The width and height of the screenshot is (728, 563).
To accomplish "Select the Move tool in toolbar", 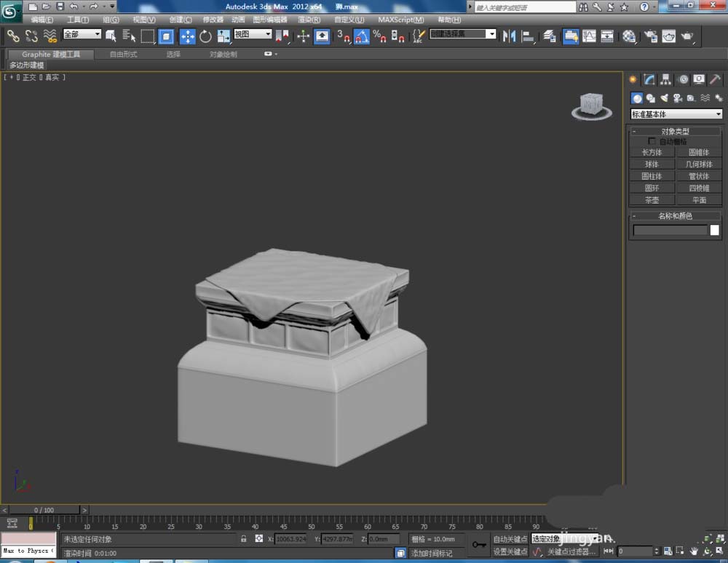I will (x=187, y=36).
